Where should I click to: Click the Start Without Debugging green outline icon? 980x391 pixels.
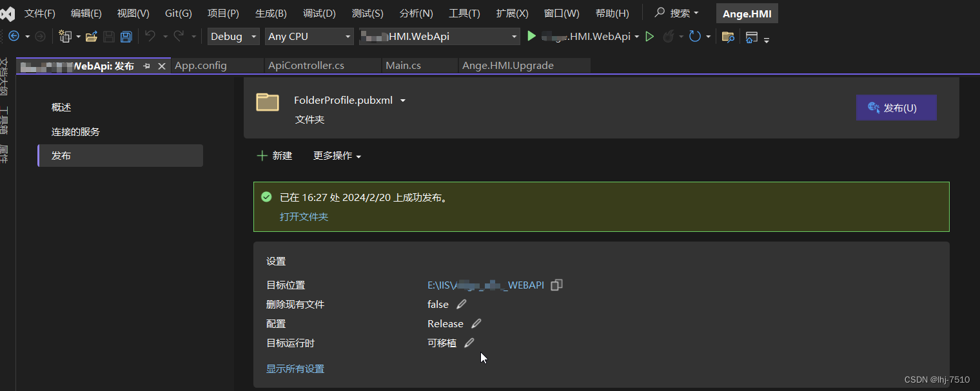click(x=650, y=37)
